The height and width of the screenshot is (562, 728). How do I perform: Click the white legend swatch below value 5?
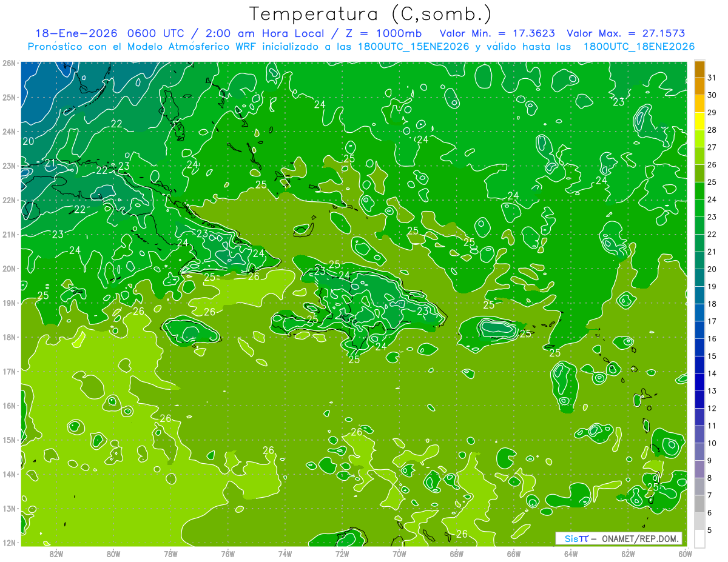699,538
